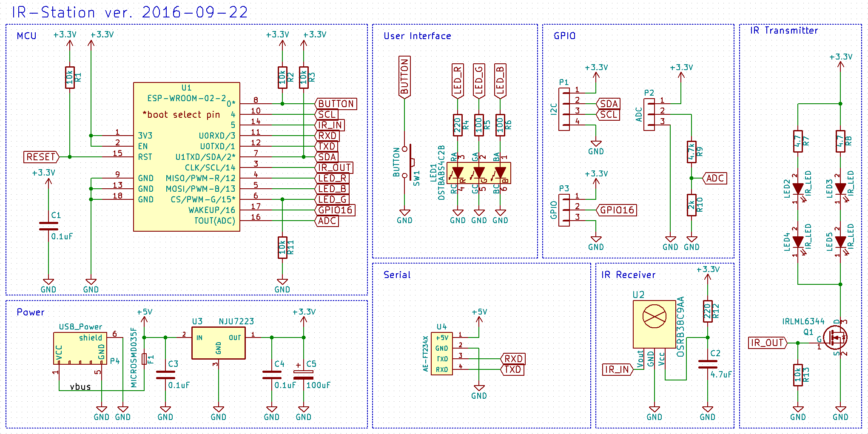Select resistor R8 4.7
The image size is (868, 434).
coord(840,141)
